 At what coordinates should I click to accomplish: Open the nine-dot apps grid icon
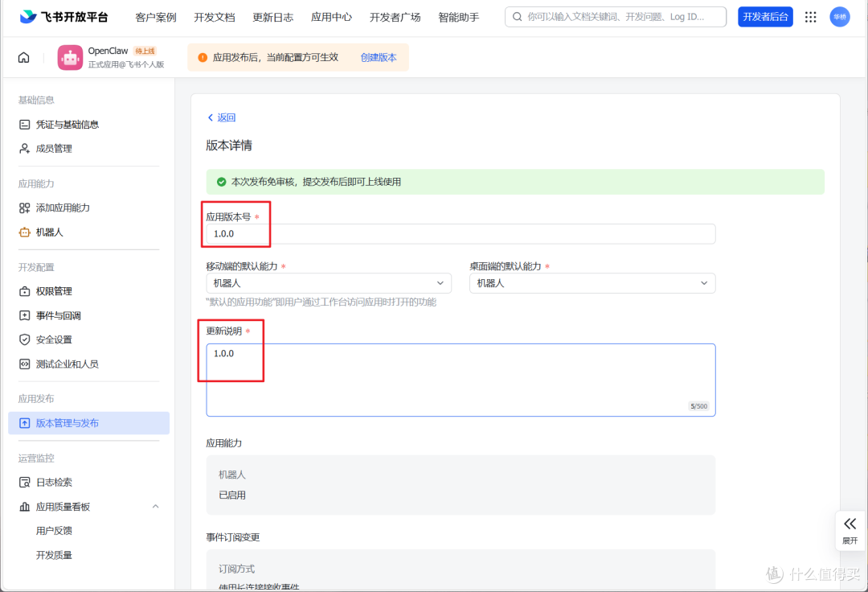[x=810, y=17]
